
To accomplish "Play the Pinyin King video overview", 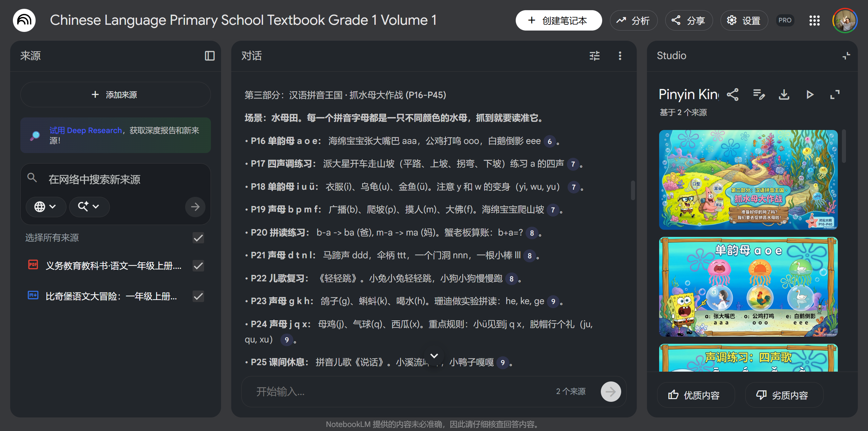I will click(810, 95).
